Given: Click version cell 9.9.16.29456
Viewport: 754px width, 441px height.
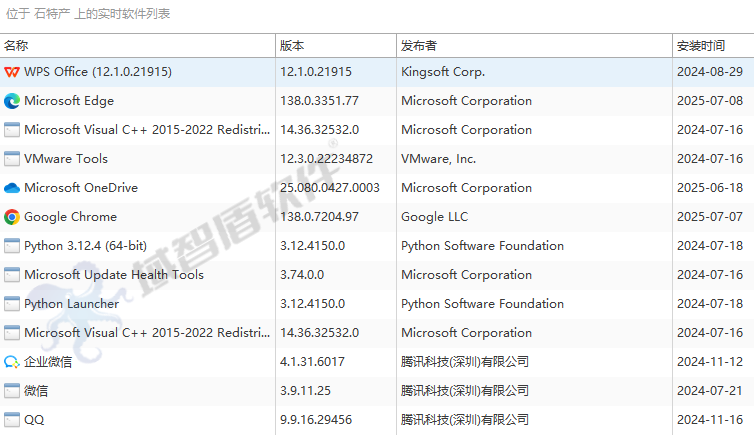Looking at the screenshot, I should click(x=316, y=420).
